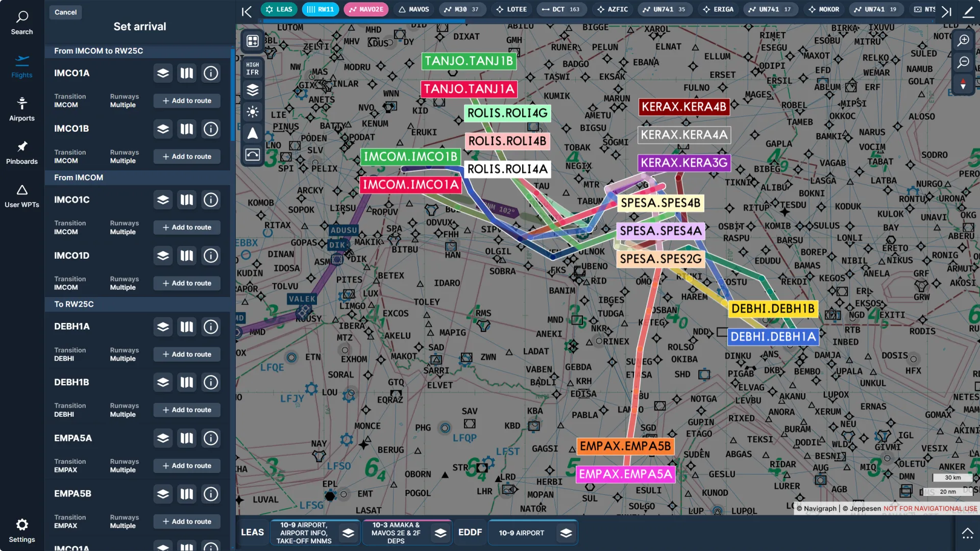The image size is (980, 551).
Task: Toggle map preview overlay for IMCO1B
Action: pyautogui.click(x=162, y=129)
